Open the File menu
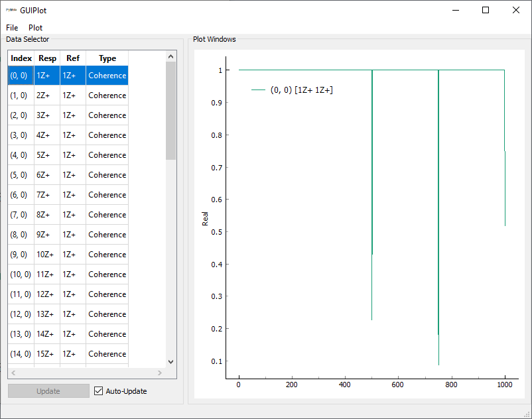 click(12, 28)
